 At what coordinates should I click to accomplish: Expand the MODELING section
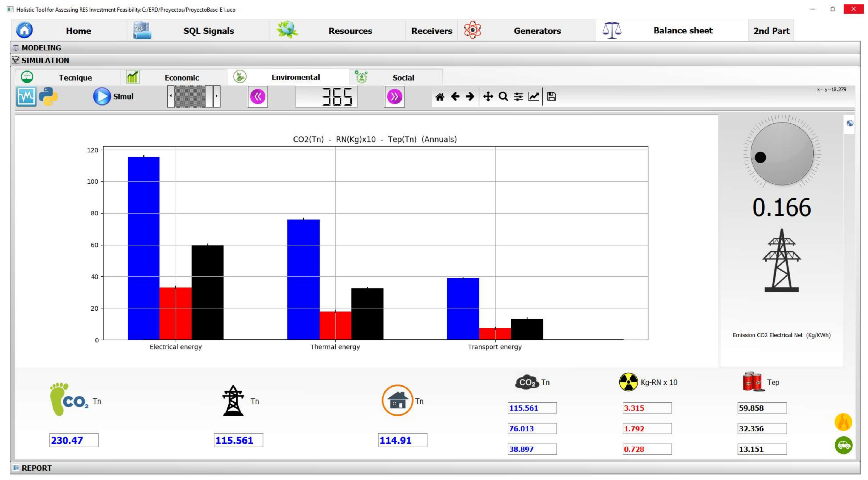[x=41, y=48]
